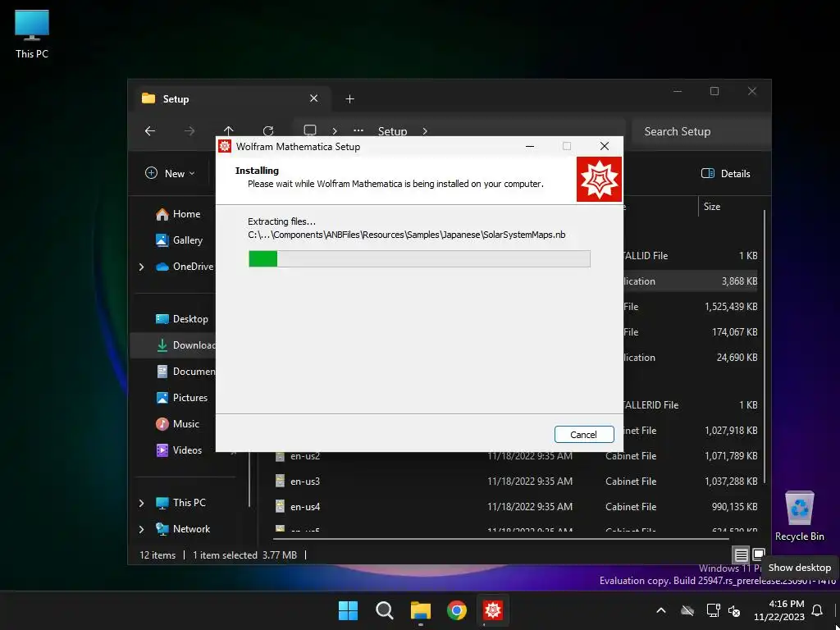Switch to details list view layout

[741, 555]
